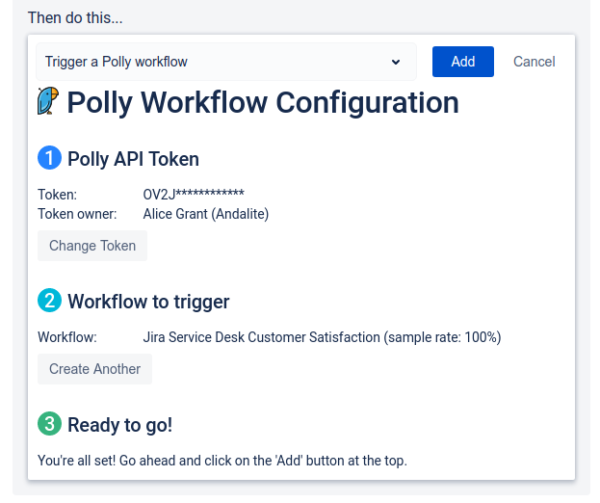Click the Polly Workflow Configuration heading

pyautogui.click(x=263, y=103)
